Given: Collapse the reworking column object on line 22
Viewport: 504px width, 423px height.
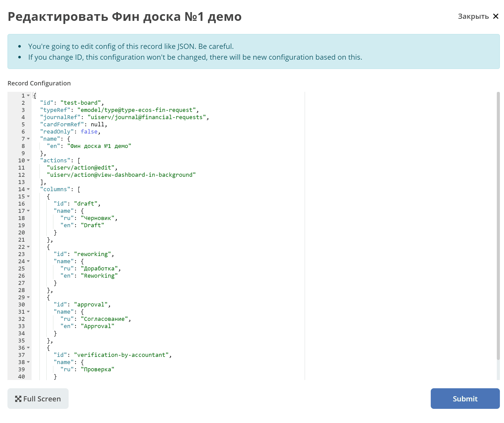Looking at the screenshot, I should [x=28, y=247].
